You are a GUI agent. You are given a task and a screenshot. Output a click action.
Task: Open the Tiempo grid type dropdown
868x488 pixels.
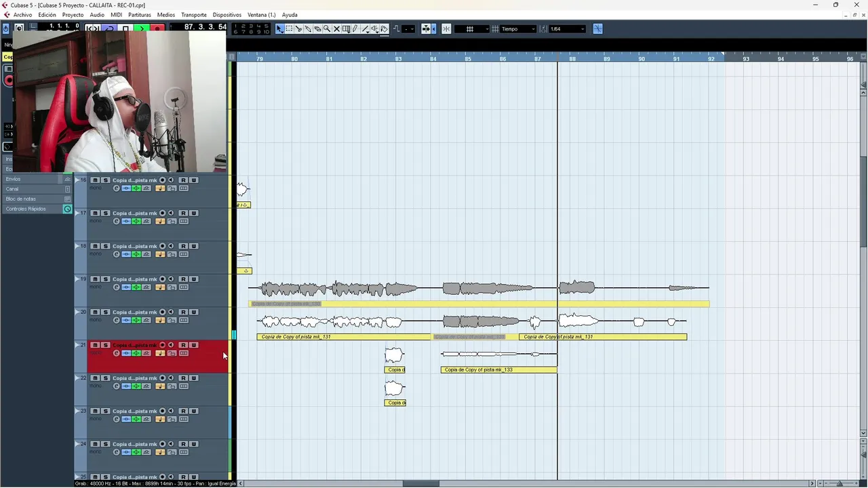click(x=519, y=29)
